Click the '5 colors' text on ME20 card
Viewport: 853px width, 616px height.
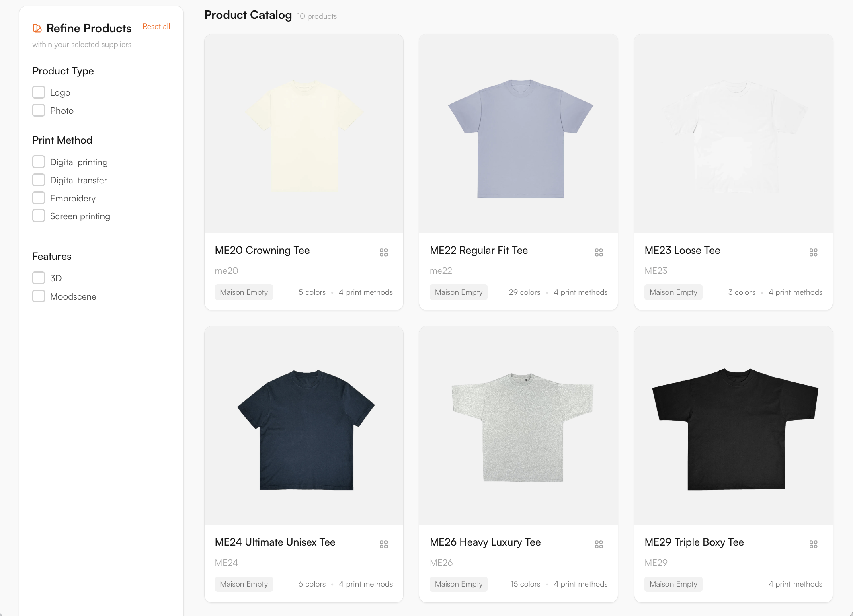pos(312,292)
